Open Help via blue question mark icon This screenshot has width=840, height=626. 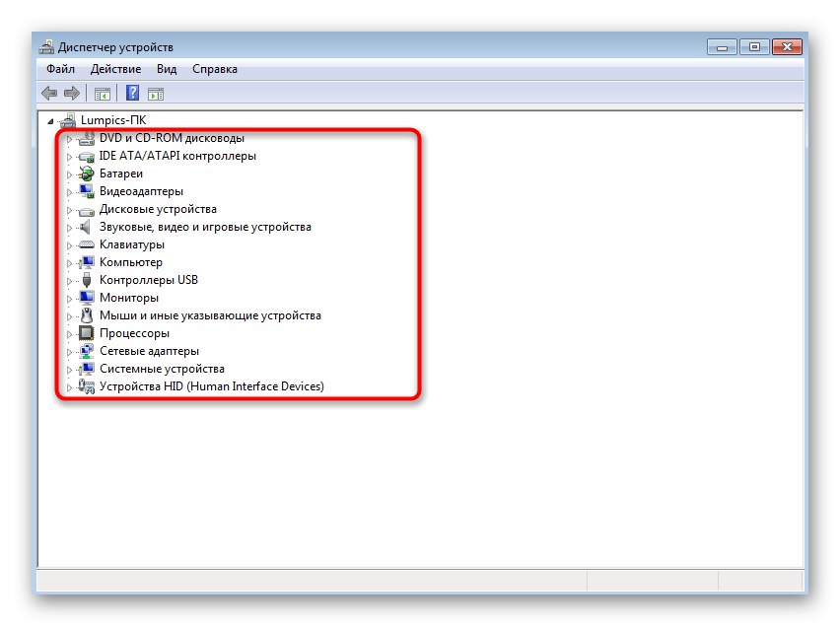[x=132, y=94]
